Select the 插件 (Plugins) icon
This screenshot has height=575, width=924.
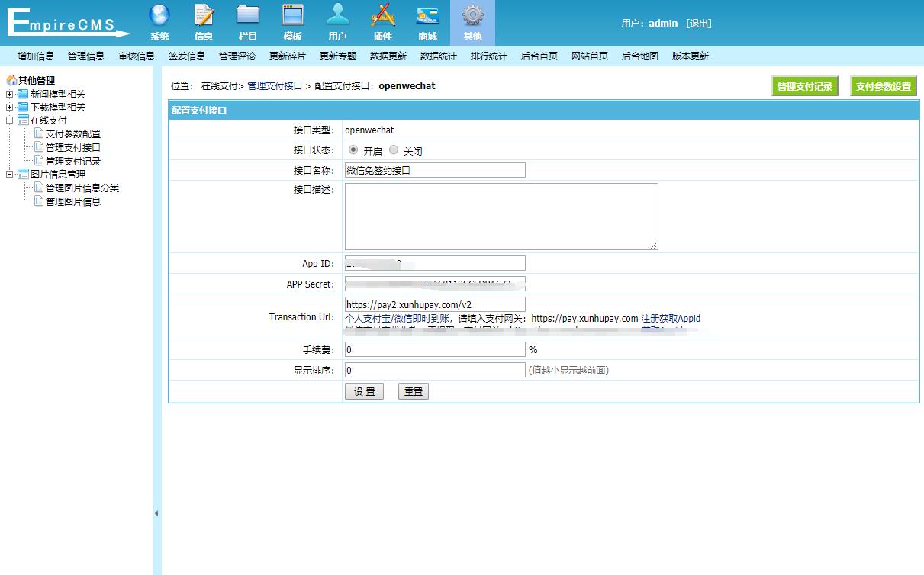[382, 23]
